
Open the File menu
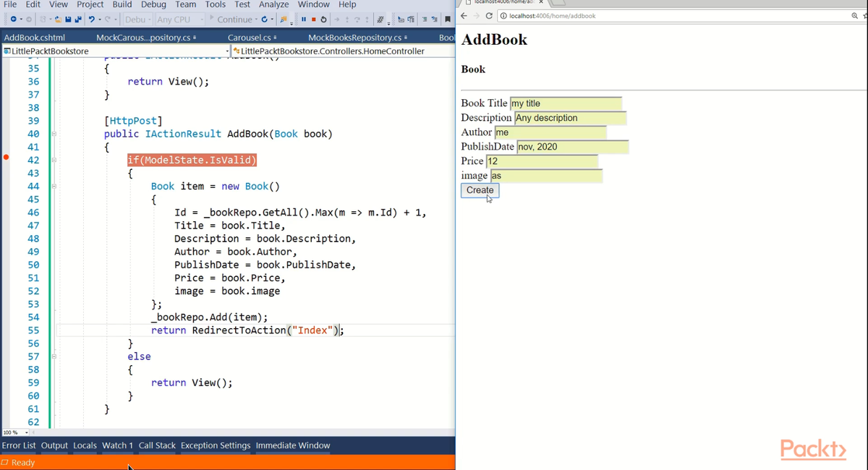10,4
